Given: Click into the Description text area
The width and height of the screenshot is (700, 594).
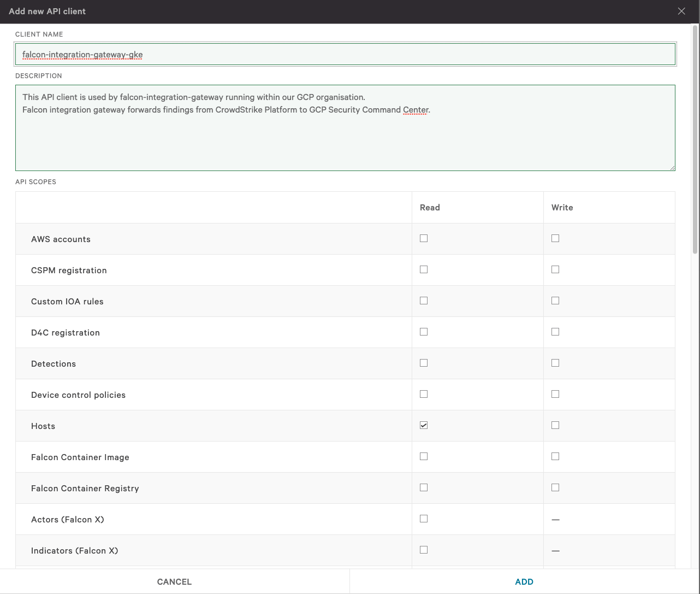Looking at the screenshot, I should (345, 128).
